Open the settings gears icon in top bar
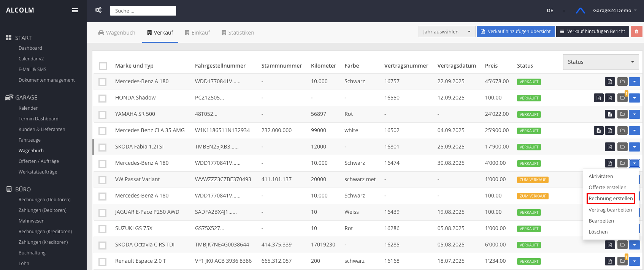 (x=98, y=10)
